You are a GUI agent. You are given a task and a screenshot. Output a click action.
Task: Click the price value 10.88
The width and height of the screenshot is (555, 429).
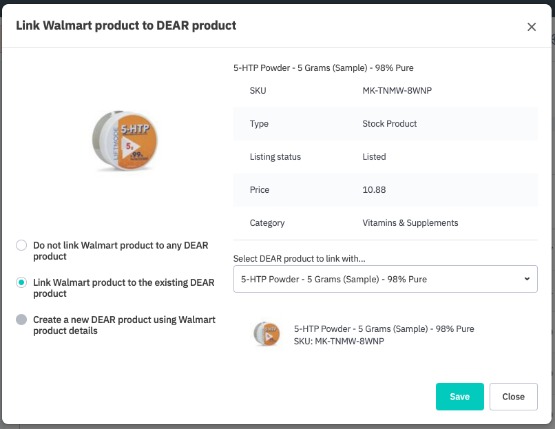pyautogui.click(x=374, y=190)
